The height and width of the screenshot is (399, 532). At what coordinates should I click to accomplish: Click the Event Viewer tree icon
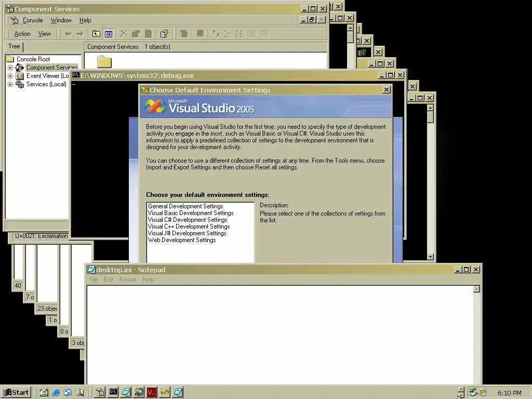[x=20, y=76]
